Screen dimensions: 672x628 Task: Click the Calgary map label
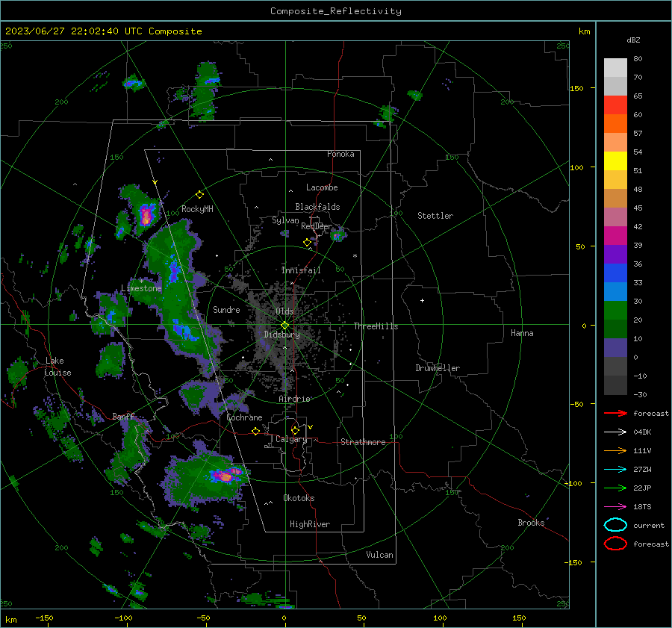click(291, 439)
